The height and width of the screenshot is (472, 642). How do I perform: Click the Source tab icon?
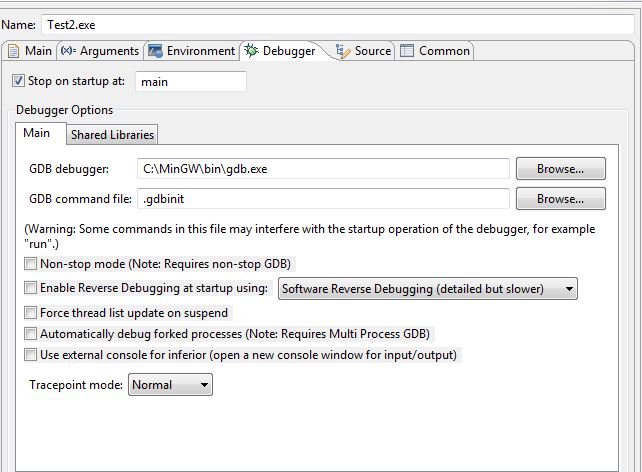pyautogui.click(x=343, y=51)
